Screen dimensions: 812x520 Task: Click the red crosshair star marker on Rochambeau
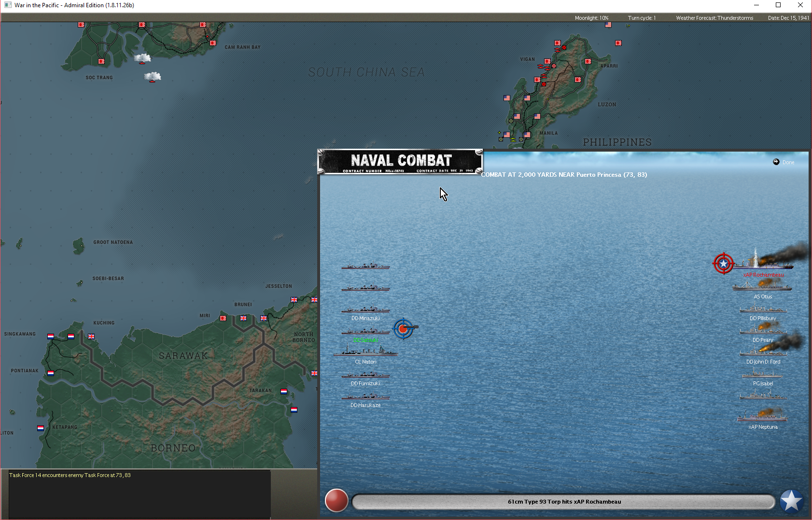pos(723,264)
